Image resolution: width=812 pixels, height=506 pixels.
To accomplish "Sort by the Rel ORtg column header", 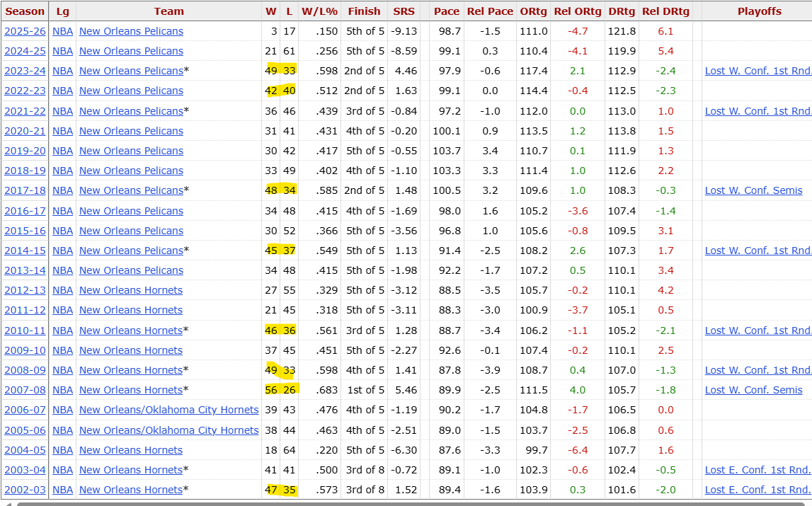I will [578, 11].
